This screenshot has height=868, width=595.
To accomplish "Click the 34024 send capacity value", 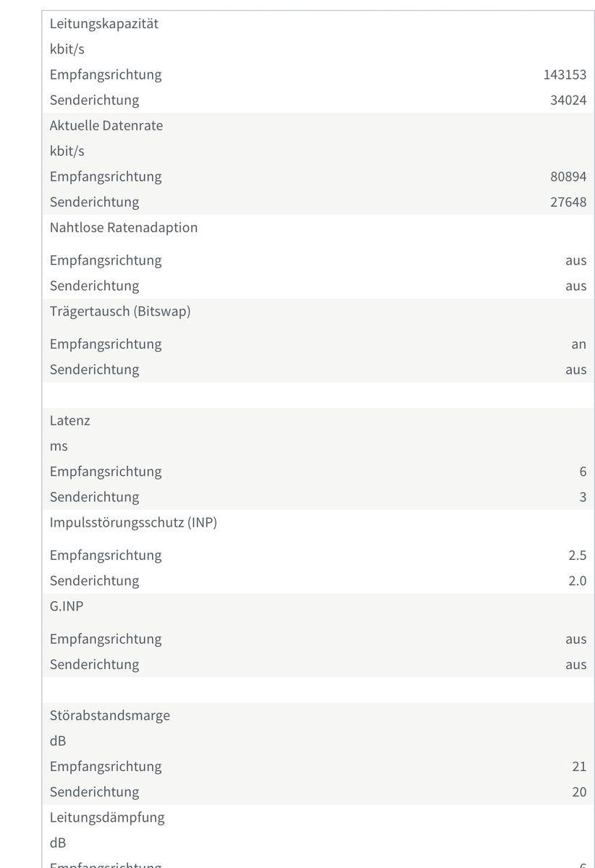I will 568,100.
